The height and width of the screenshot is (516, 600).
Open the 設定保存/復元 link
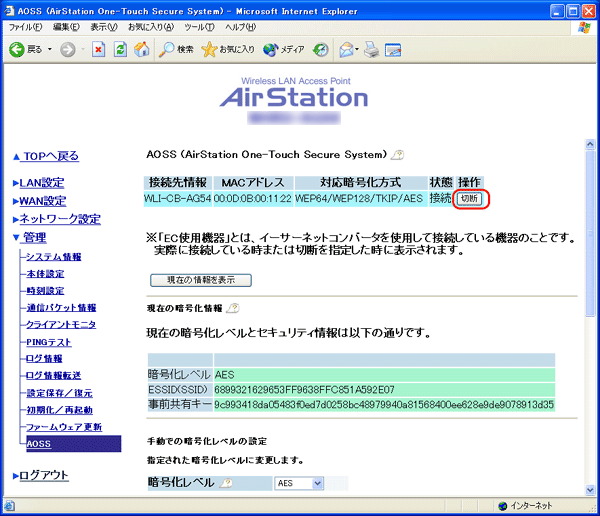pos(59,393)
